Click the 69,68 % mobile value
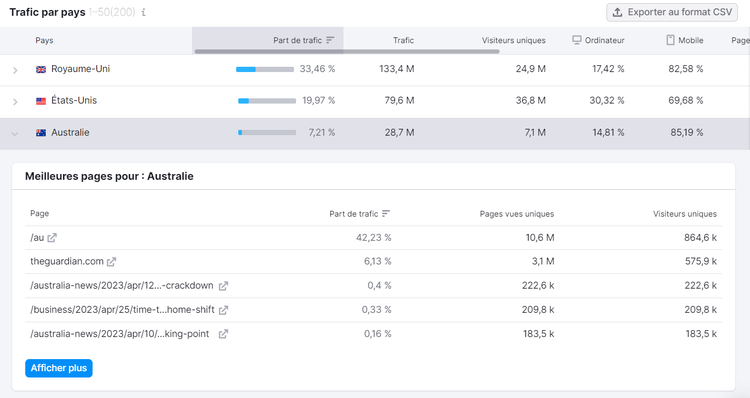Screen dimensions: 750x398 (x=686, y=100)
